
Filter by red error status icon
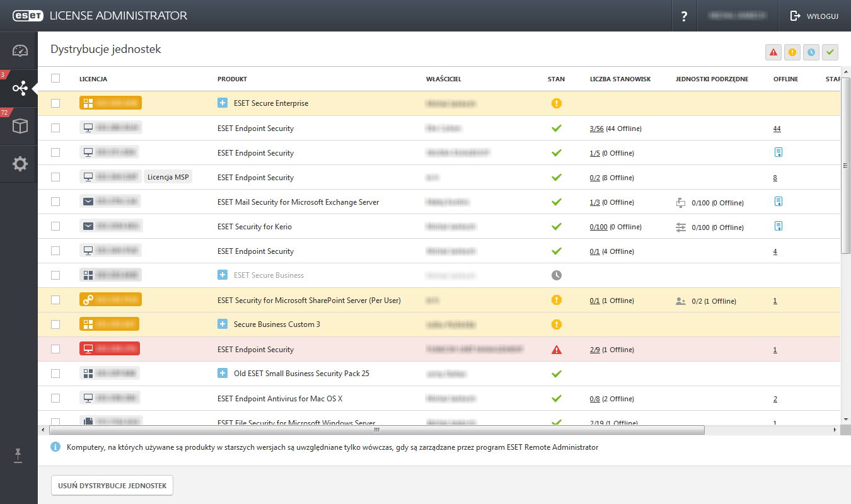tap(773, 52)
